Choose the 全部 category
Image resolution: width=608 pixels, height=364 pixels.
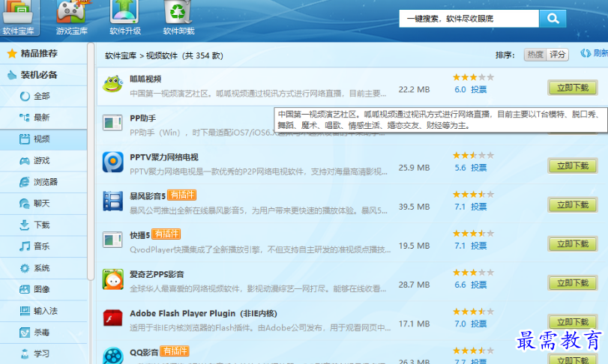[x=43, y=96]
